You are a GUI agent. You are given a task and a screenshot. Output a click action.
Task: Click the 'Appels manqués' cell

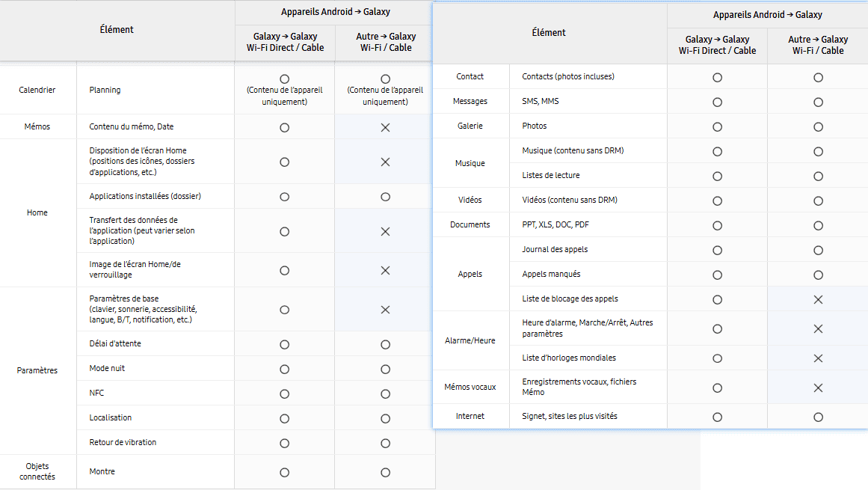(x=588, y=274)
